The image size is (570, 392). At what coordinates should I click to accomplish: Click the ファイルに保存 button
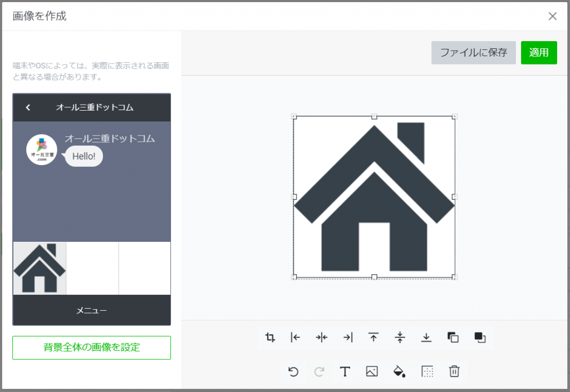pyautogui.click(x=473, y=53)
